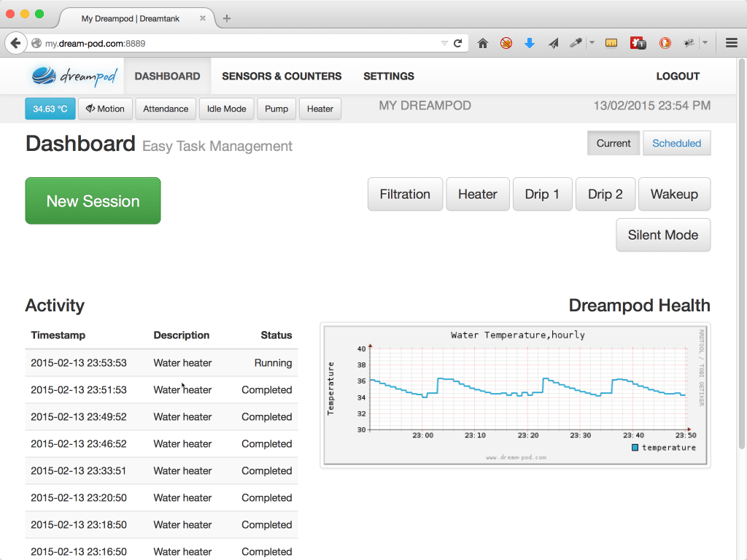Select the 2015-02-13 23:49:52 timestamp
Viewport: 747px width, 560px height.
tap(79, 417)
